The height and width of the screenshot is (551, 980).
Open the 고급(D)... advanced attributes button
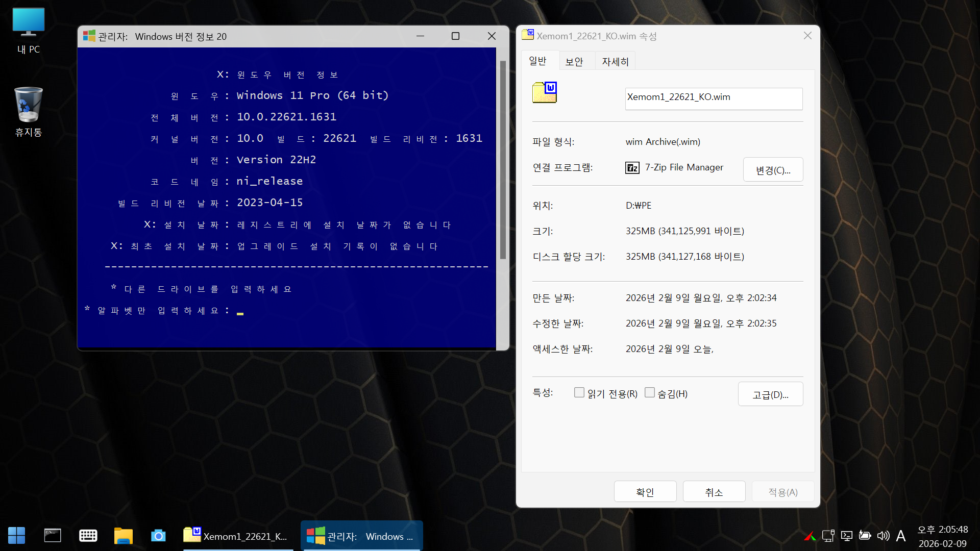[x=770, y=394]
